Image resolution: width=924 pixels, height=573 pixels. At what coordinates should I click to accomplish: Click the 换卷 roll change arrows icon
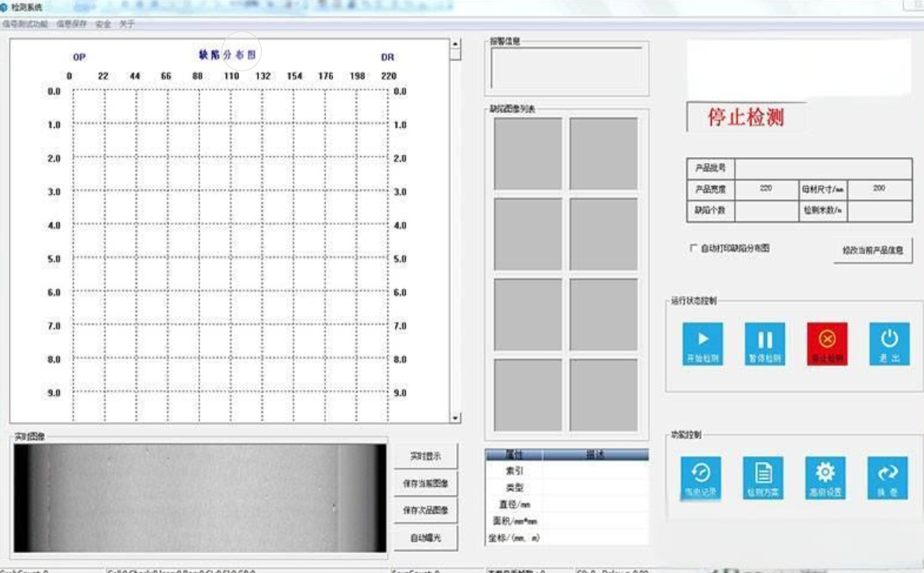pyautogui.click(x=888, y=478)
